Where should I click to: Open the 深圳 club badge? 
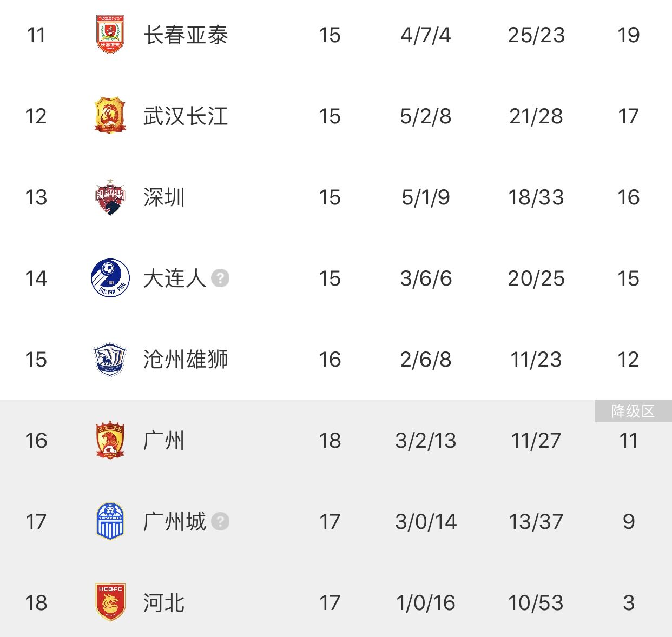tap(110, 197)
